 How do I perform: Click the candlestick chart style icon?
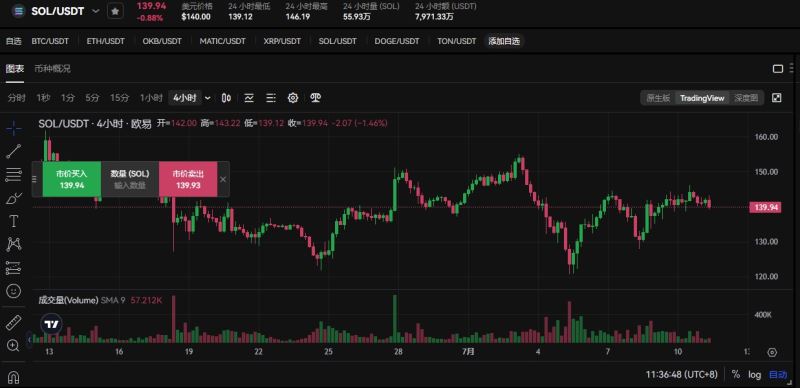tap(227, 98)
